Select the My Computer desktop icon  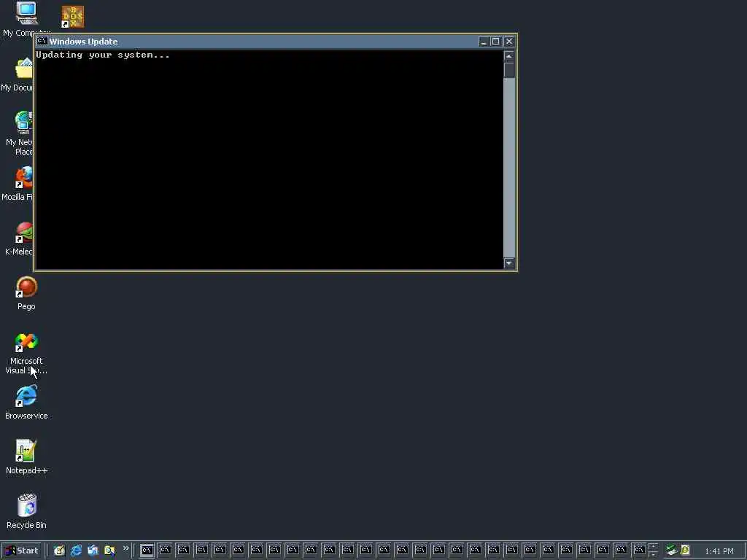[x=27, y=13]
